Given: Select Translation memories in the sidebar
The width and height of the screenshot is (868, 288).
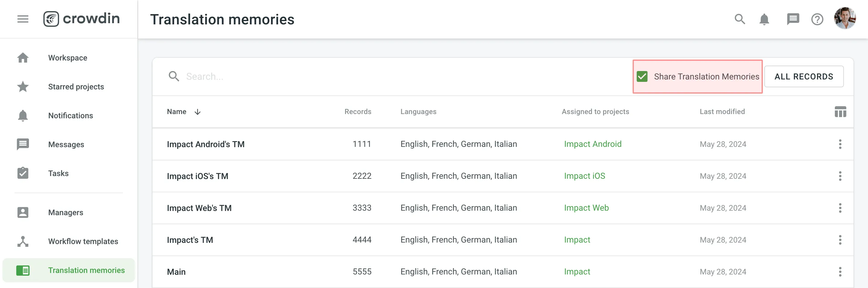Looking at the screenshot, I should click(x=68, y=270).
